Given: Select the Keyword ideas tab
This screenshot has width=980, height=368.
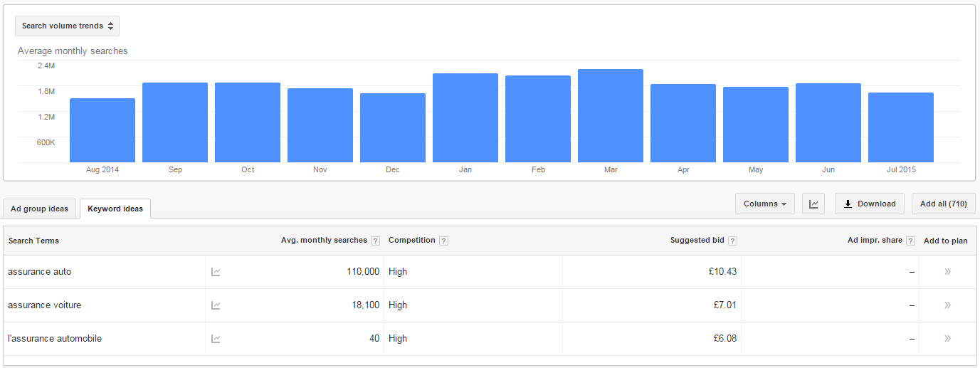Looking at the screenshot, I should [x=115, y=209].
